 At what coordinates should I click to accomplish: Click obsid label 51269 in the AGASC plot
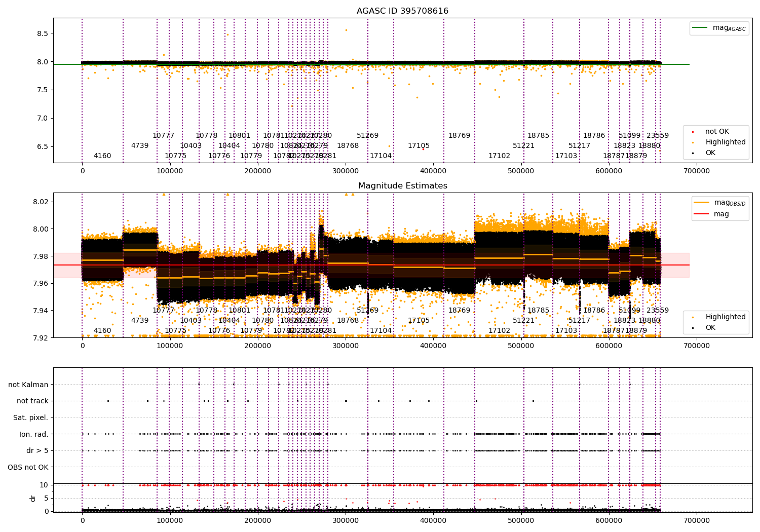(368, 136)
